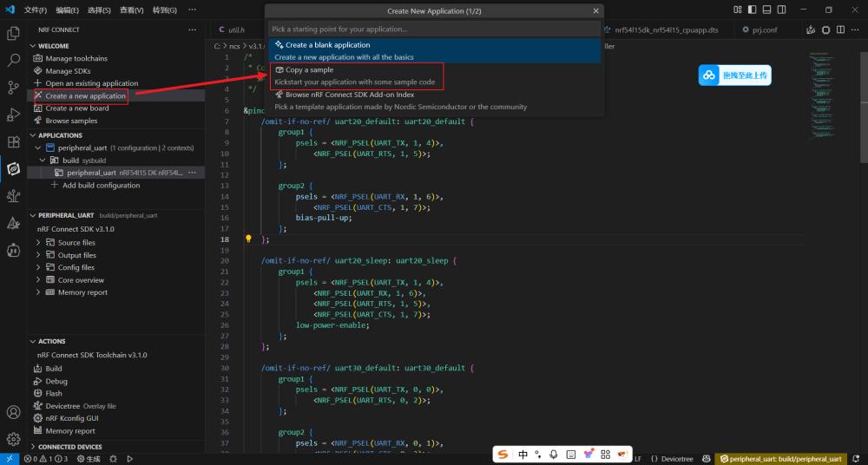Click the Flash action
Image resolution: width=868 pixels, height=465 pixels.
point(54,393)
